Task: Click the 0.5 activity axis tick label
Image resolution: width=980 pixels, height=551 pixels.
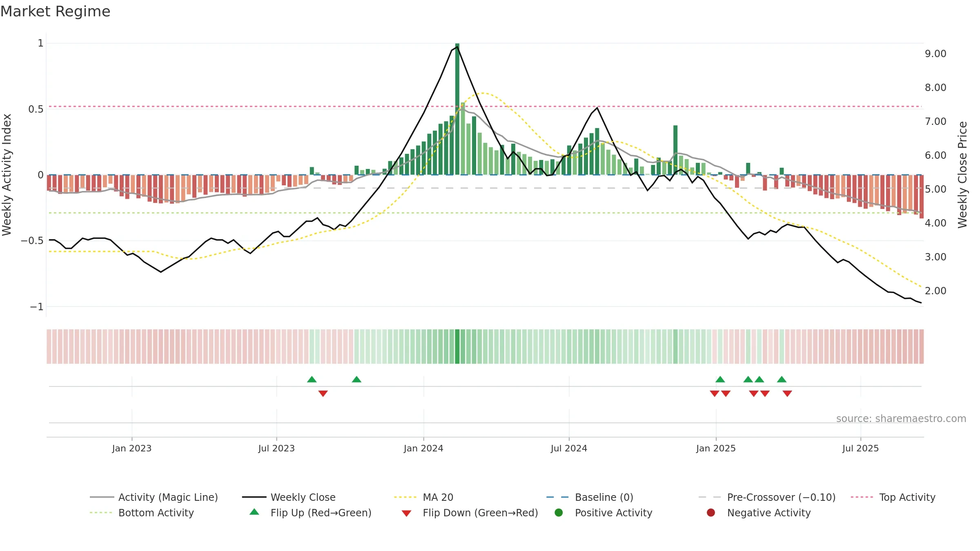Action: pos(36,109)
